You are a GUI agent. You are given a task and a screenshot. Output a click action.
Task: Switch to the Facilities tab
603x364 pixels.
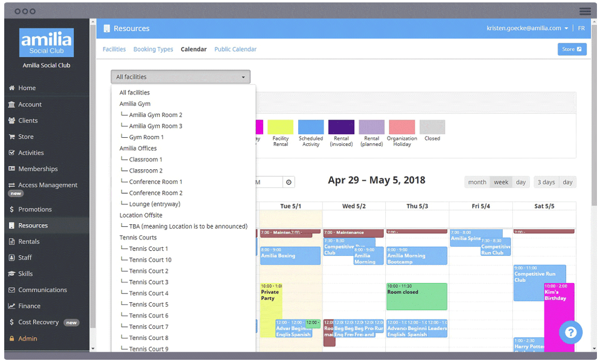[114, 49]
